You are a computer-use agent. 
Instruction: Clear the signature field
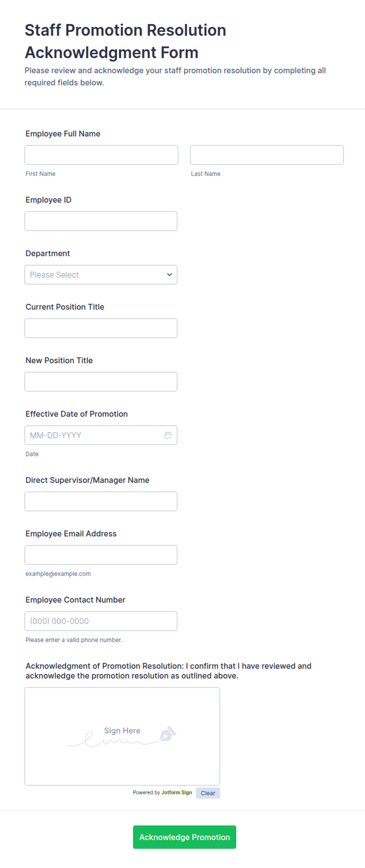pyautogui.click(x=208, y=793)
